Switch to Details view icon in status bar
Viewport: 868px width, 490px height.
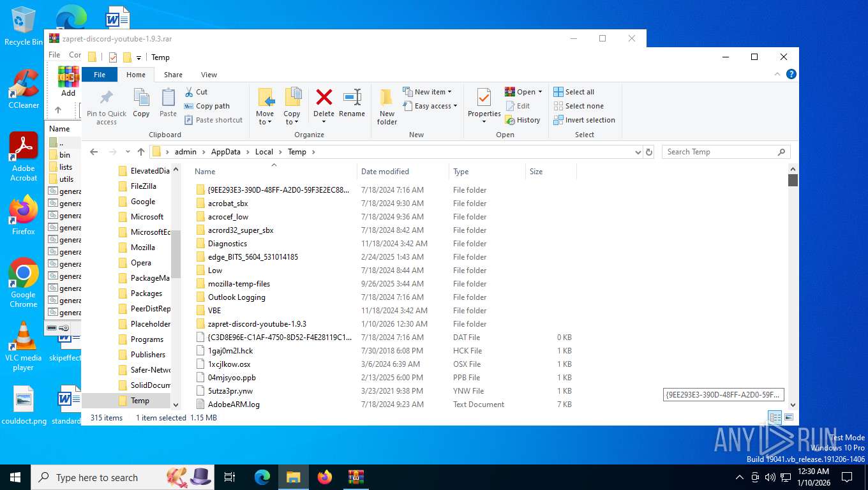point(775,418)
